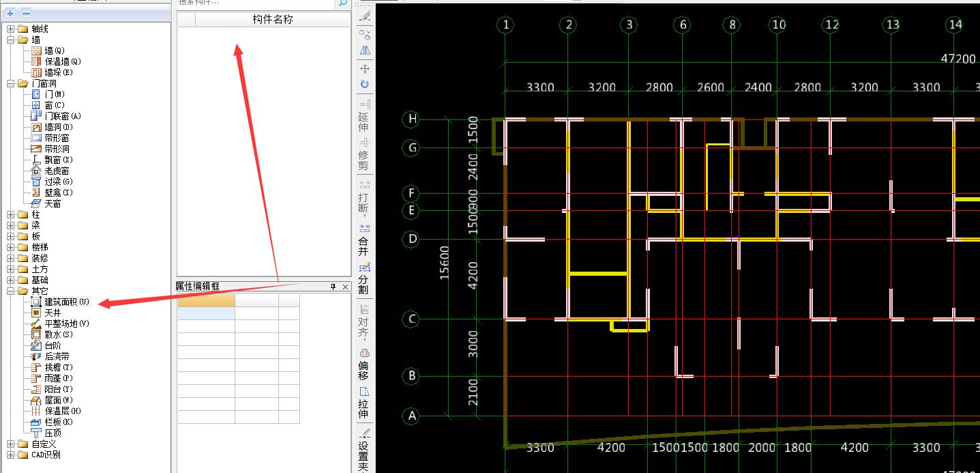Click the 拉伸 stretch tool

point(364,403)
